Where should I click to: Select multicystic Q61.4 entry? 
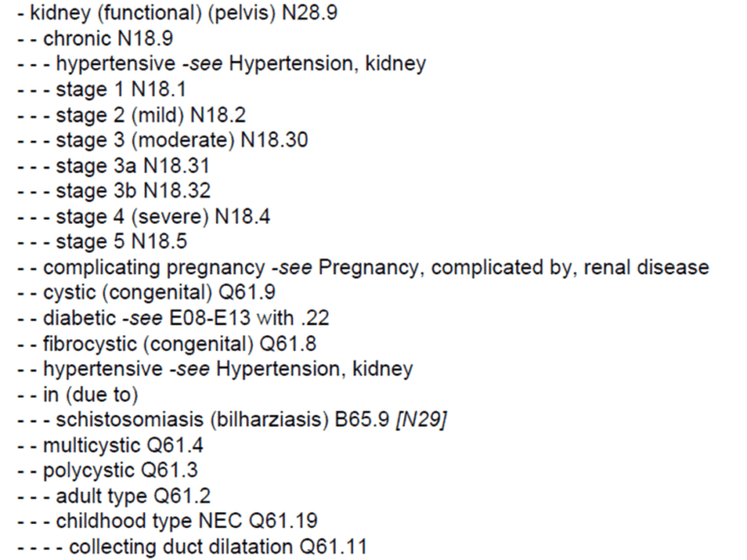point(110,445)
